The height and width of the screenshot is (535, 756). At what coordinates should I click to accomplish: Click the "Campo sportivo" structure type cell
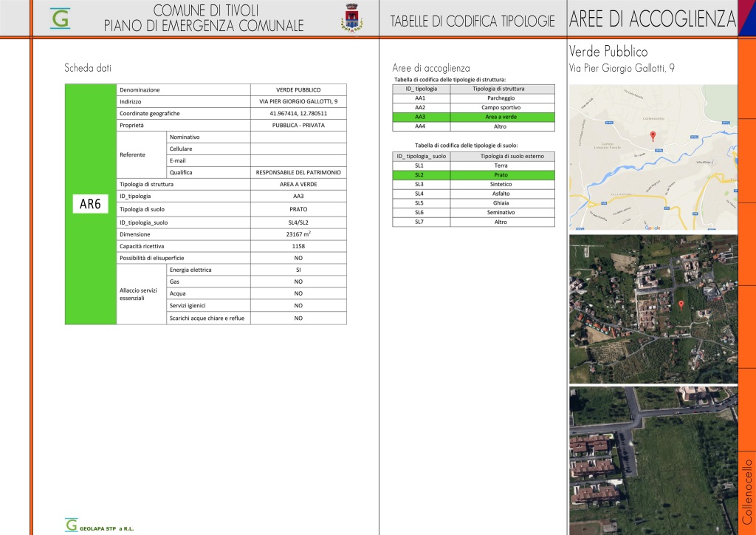click(x=501, y=108)
